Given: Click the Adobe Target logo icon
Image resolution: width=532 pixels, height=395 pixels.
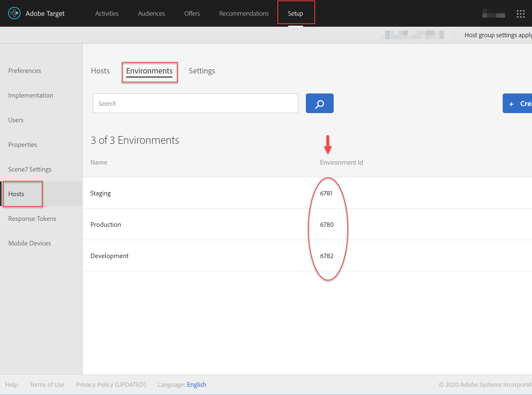Looking at the screenshot, I should point(14,13).
